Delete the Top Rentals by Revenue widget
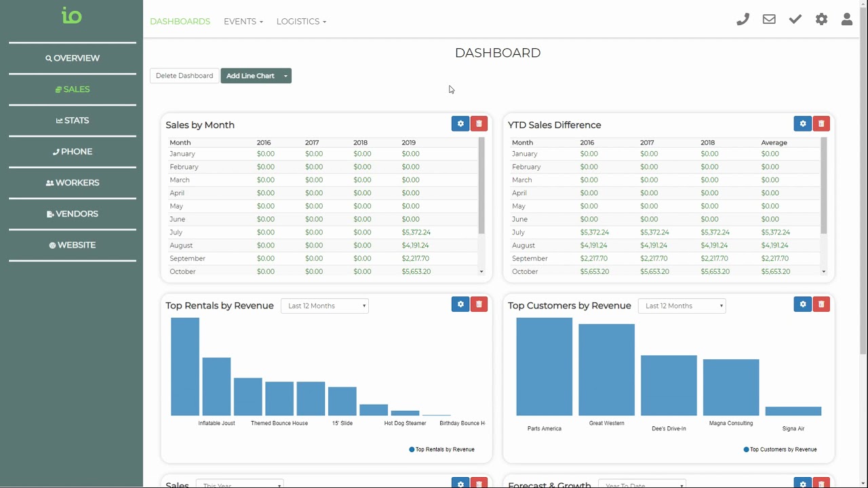 (x=479, y=304)
